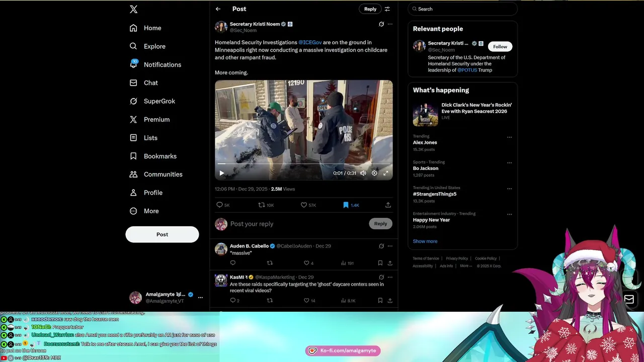Open 2.5M Views count

[283, 189]
